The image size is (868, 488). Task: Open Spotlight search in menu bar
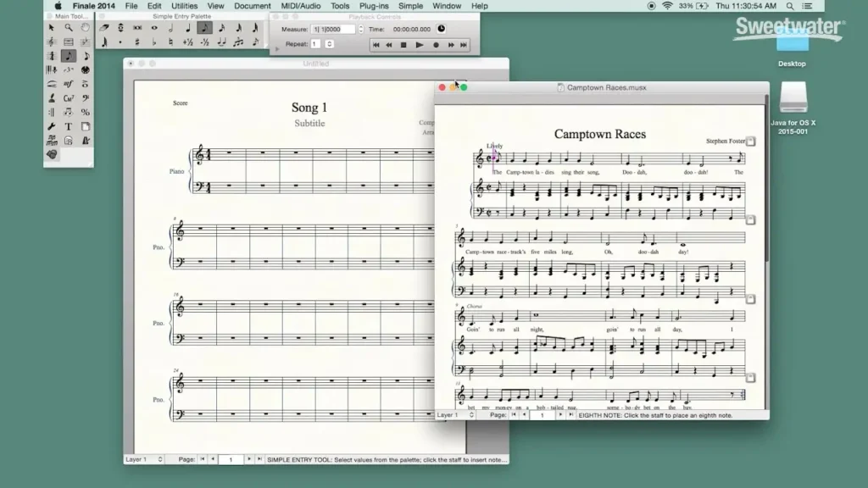[x=790, y=6]
